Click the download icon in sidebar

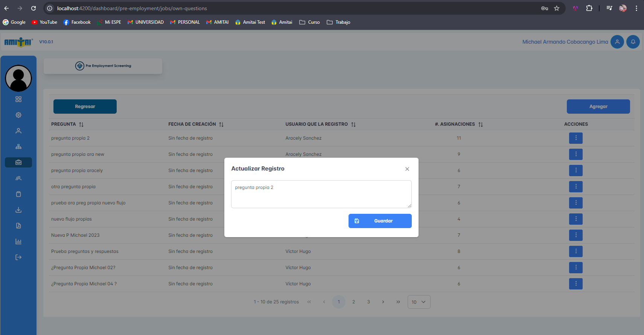[18, 210]
